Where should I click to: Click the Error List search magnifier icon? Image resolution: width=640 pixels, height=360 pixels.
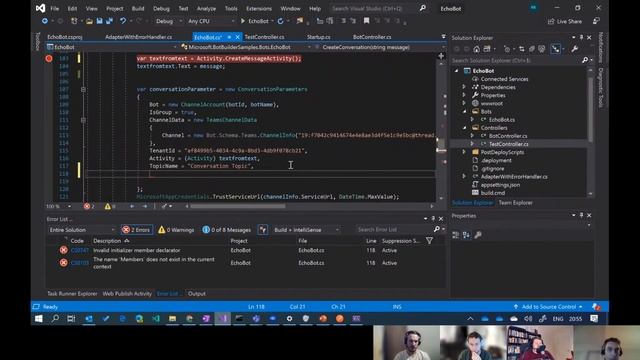(436, 229)
